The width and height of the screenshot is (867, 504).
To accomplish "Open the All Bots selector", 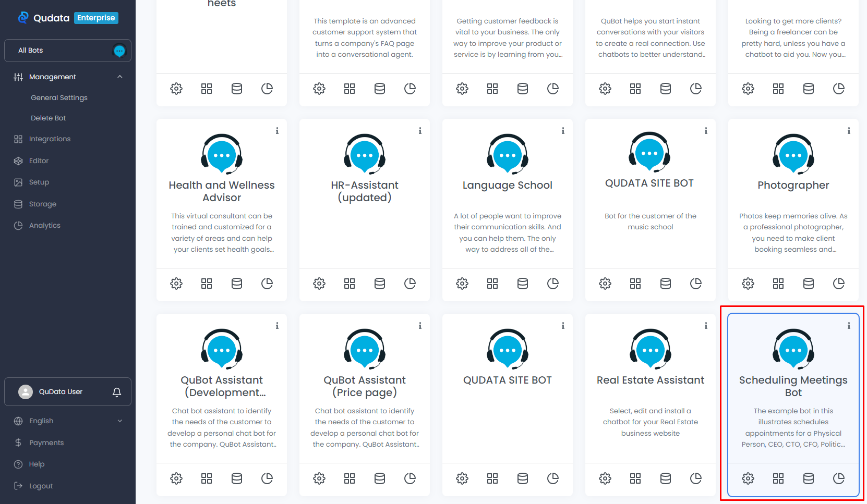I will tap(68, 51).
